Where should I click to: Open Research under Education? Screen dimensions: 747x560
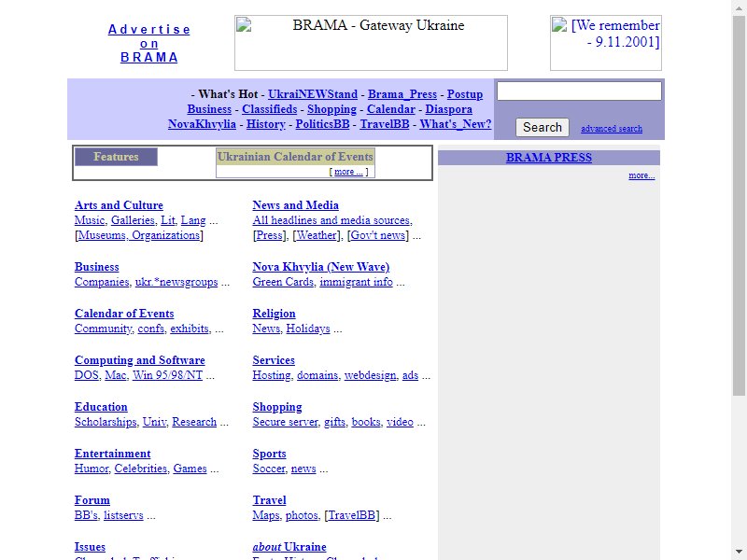point(194,422)
